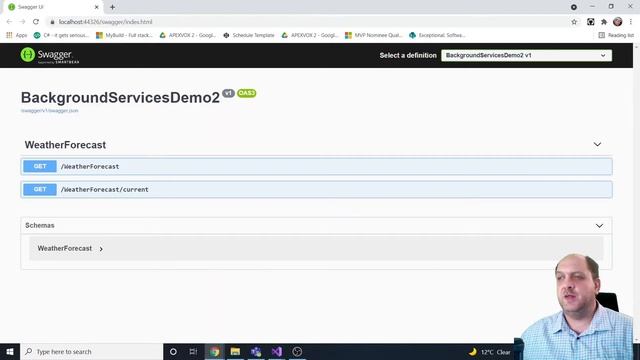Select the Swagger UI browser tab

(54, 7)
